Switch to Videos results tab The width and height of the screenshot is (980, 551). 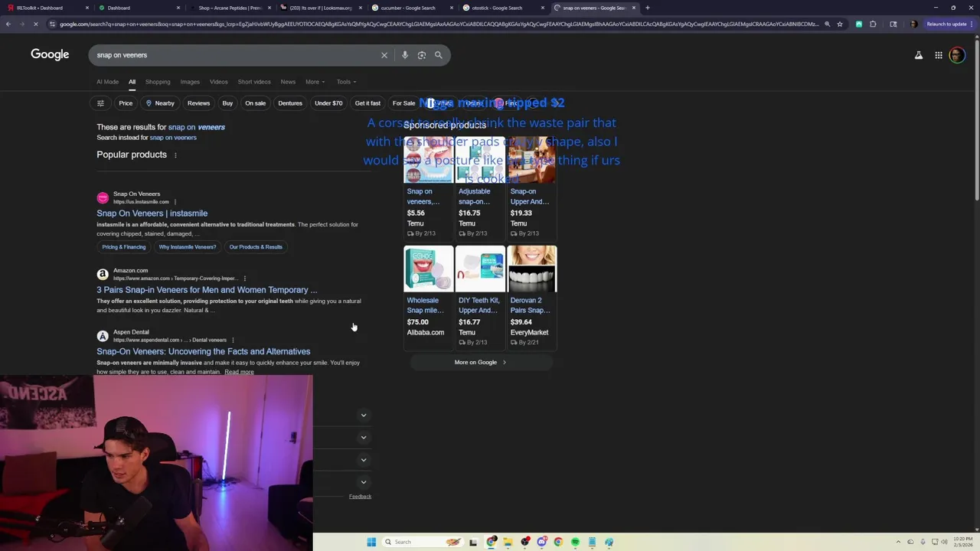[219, 82]
